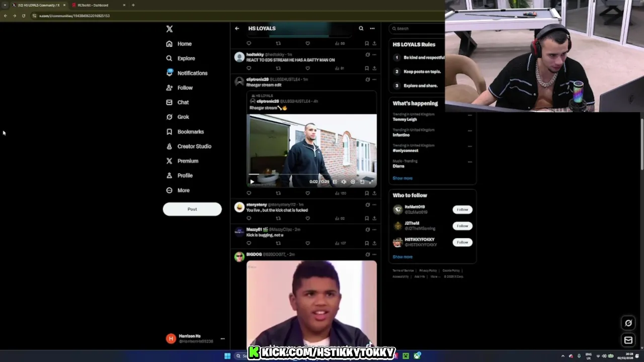
Task: Play the Rhaegar stream video
Action: tap(252, 182)
